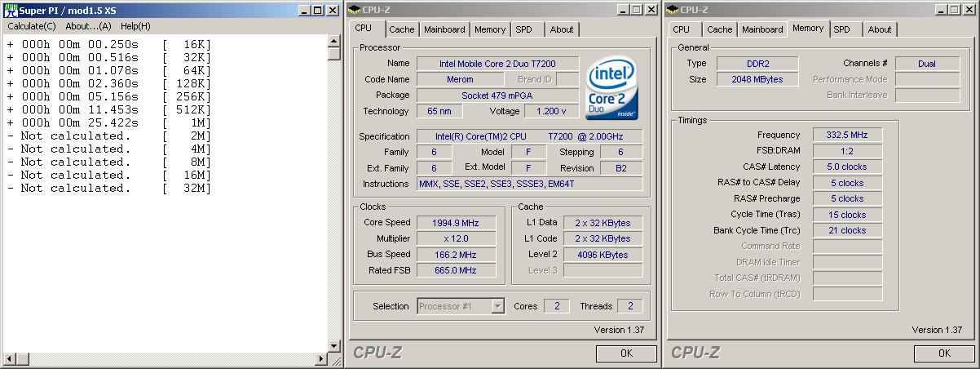Click the Channels # field showing Dual
The image size is (980, 369).
tap(927, 63)
